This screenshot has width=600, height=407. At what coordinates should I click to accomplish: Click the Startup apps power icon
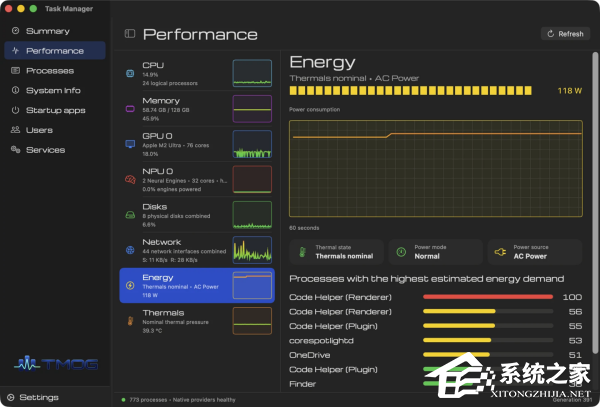(x=15, y=110)
